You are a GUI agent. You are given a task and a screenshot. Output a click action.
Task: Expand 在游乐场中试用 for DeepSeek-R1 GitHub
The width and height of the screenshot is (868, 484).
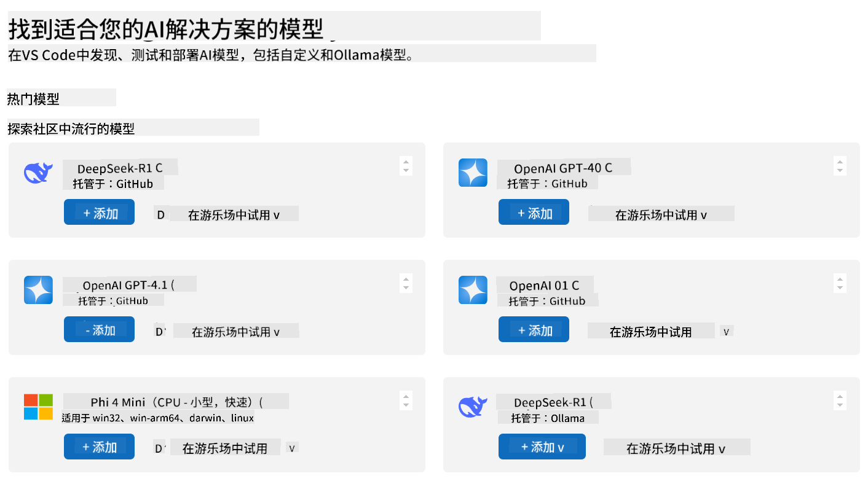(x=234, y=214)
